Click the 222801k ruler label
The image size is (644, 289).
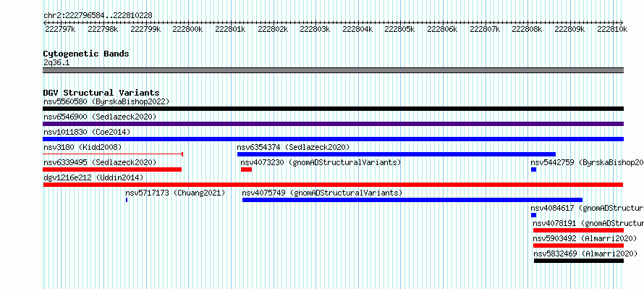tap(230, 29)
